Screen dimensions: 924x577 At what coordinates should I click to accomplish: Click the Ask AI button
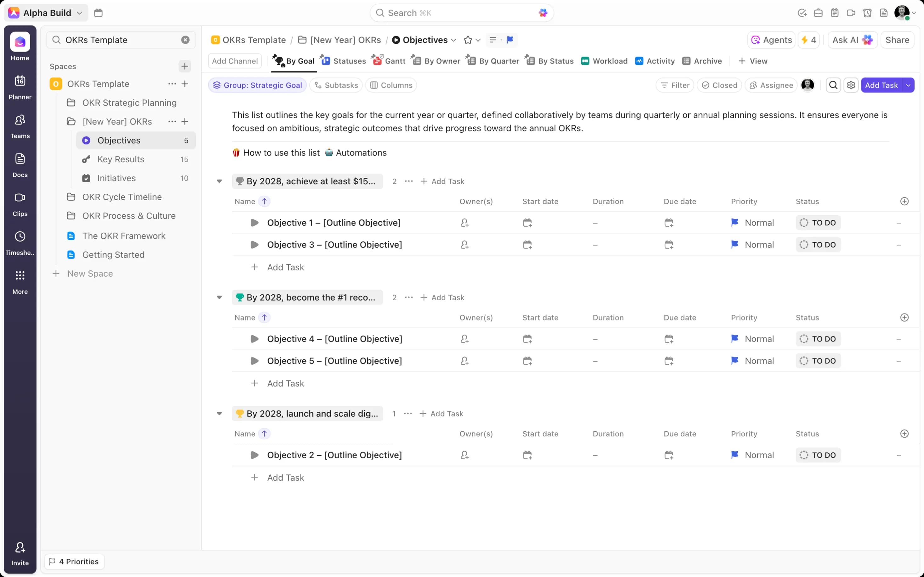point(852,40)
